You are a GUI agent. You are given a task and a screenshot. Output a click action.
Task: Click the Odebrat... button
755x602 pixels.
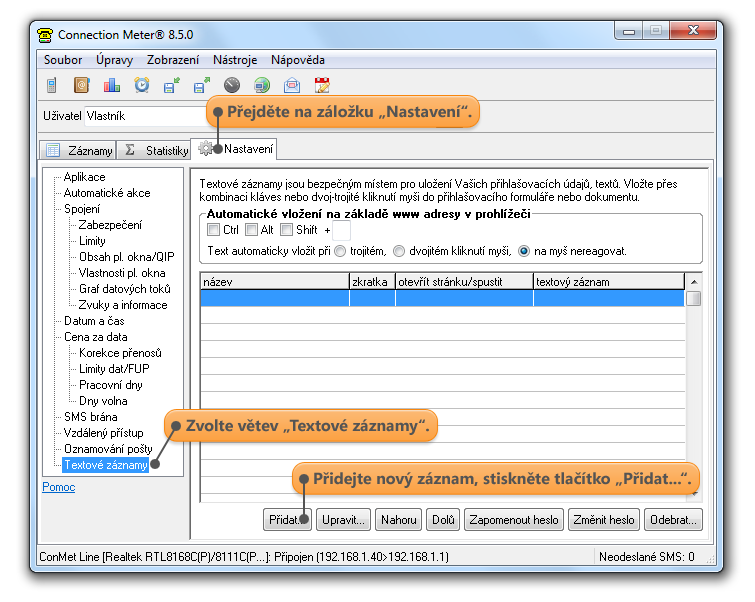[x=673, y=520]
